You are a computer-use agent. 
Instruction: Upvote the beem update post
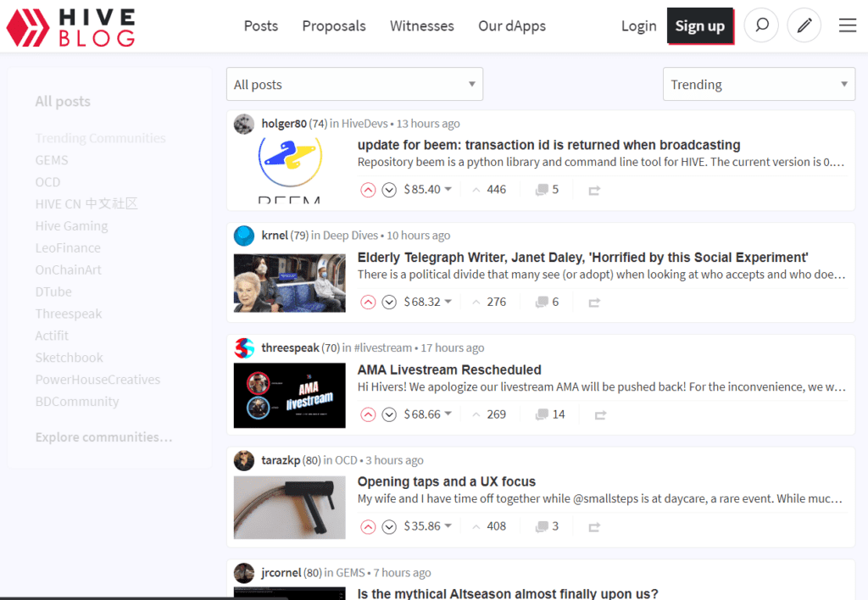pos(368,190)
